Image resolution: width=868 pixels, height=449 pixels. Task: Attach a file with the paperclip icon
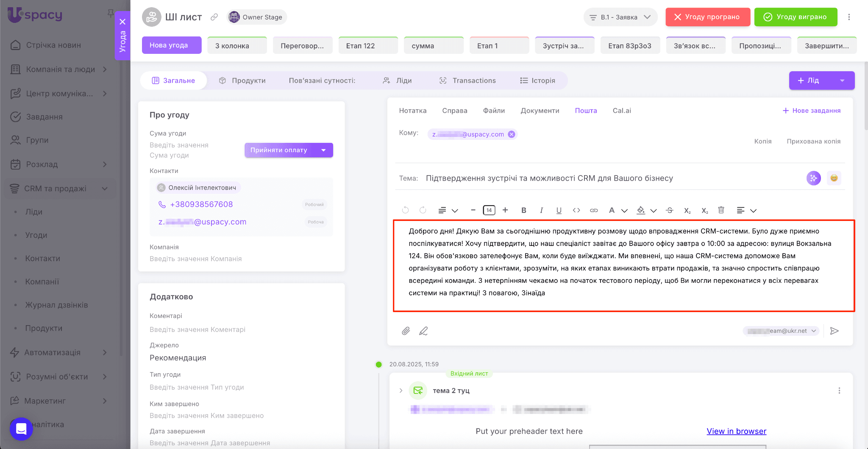click(x=406, y=331)
